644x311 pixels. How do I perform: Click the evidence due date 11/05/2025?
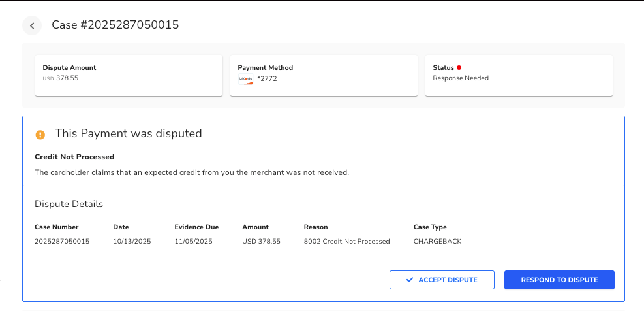click(x=194, y=242)
